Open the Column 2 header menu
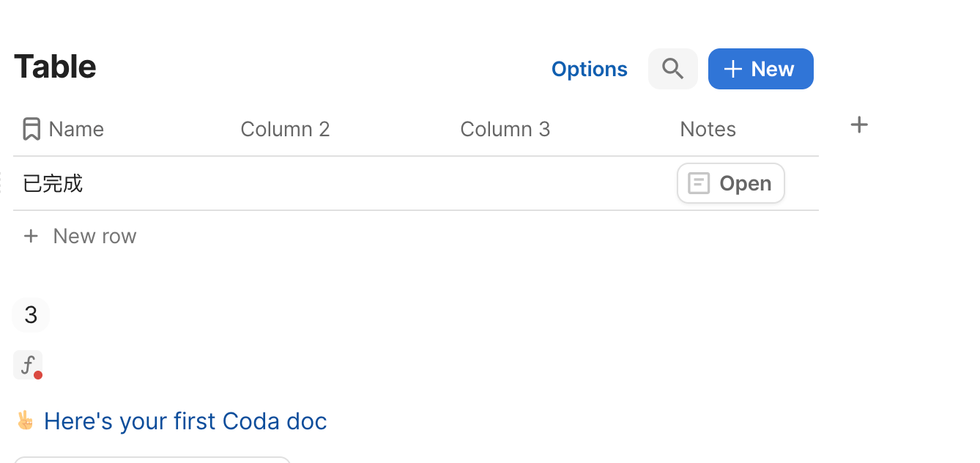This screenshot has width=980, height=463. (285, 129)
